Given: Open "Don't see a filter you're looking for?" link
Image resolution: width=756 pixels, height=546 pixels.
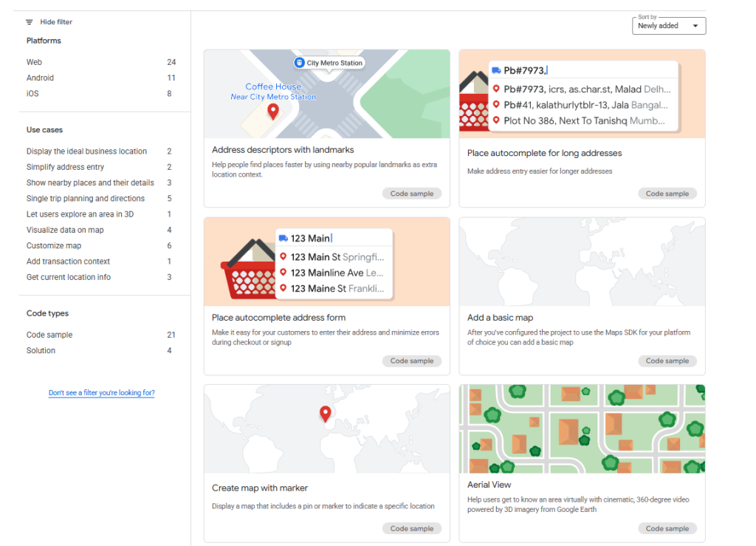Looking at the screenshot, I should tap(101, 393).
